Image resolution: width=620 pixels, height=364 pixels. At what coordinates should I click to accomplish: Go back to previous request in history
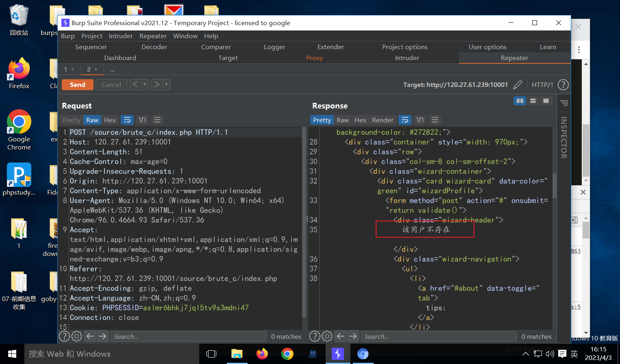click(135, 84)
